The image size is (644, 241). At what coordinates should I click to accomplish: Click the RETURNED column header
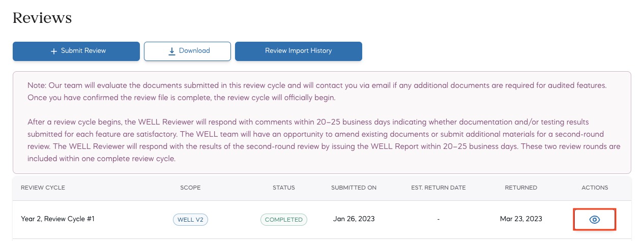521,188
